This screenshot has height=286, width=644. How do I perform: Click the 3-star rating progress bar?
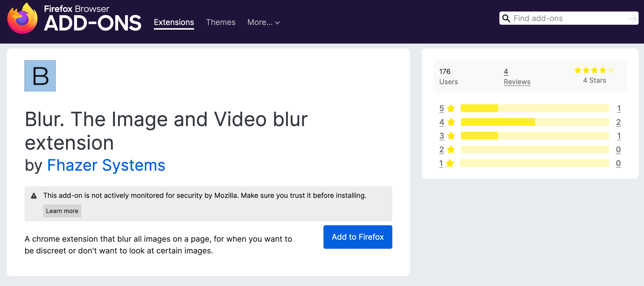[x=535, y=136]
